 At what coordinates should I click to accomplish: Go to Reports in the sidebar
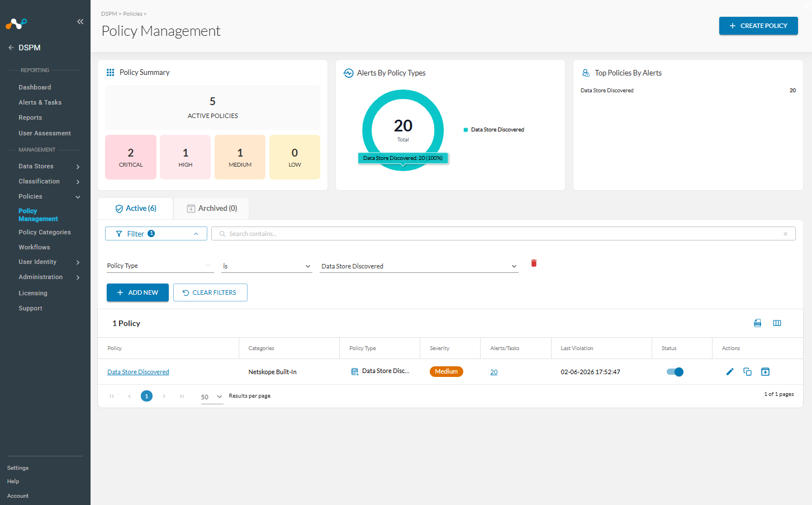(30, 117)
